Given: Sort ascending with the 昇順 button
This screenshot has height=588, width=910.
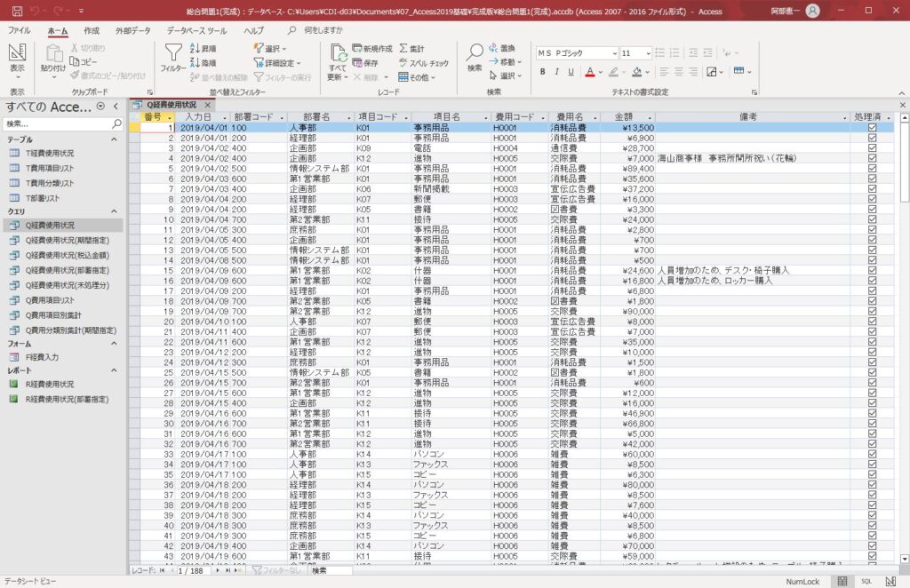Looking at the screenshot, I should coord(203,49).
